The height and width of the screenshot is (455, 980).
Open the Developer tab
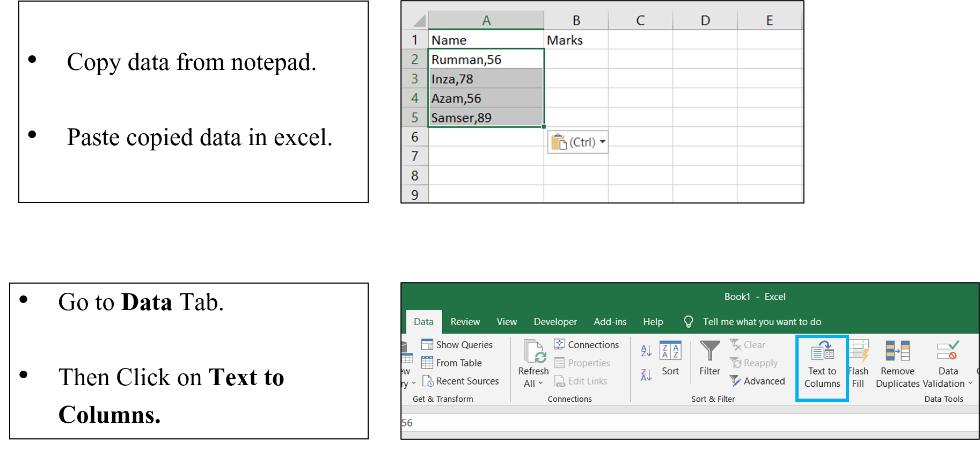555,322
